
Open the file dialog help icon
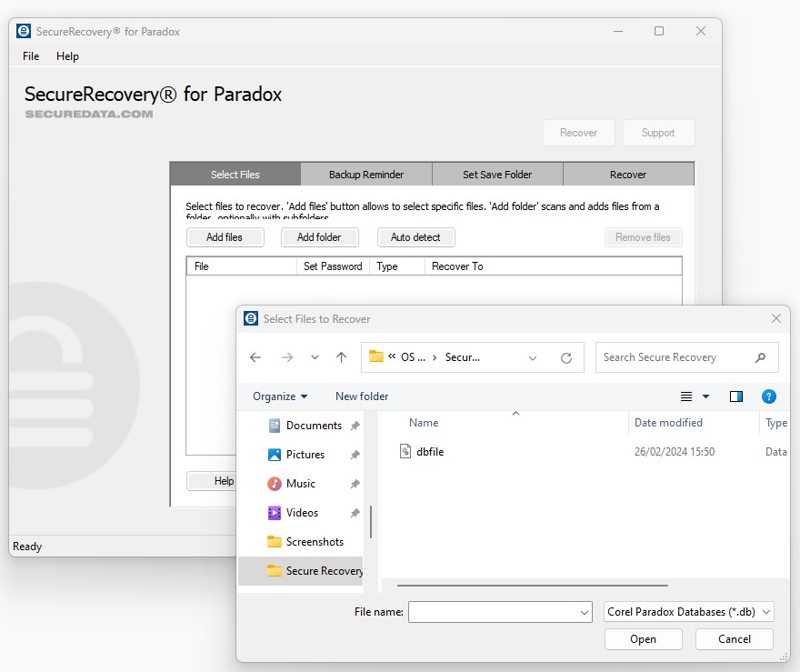pos(768,396)
